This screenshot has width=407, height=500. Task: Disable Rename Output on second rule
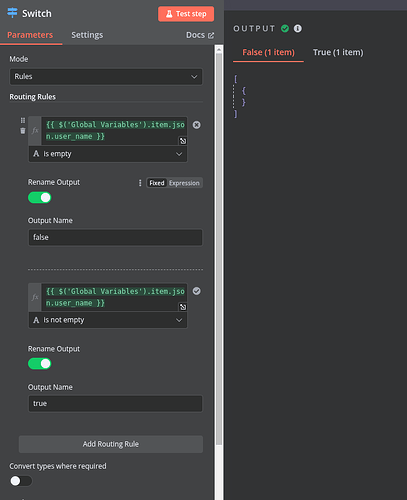coord(40,364)
